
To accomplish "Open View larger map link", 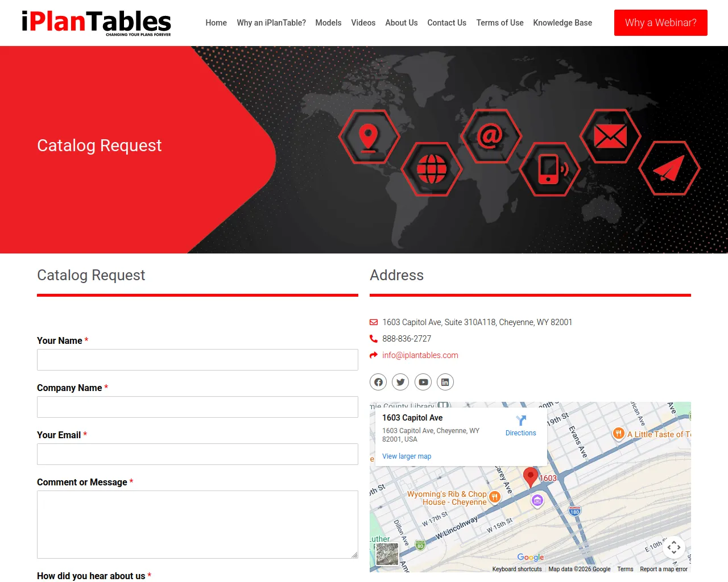I will pyautogui.click(x=407, y=456).
